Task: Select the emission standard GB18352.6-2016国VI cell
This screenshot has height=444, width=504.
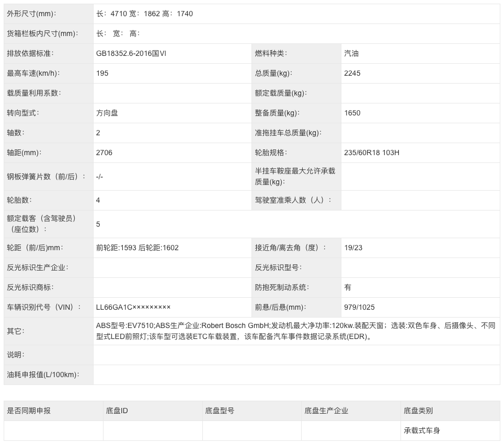Action: pyautogui.click(x=131, y=53)
